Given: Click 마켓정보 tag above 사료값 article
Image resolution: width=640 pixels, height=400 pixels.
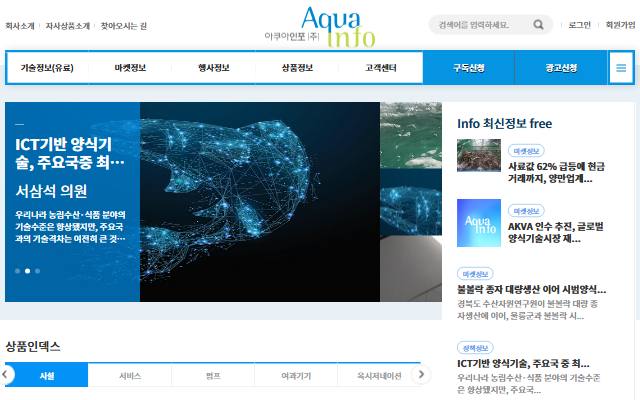Looking at the screenshot, I should (526, 151).
